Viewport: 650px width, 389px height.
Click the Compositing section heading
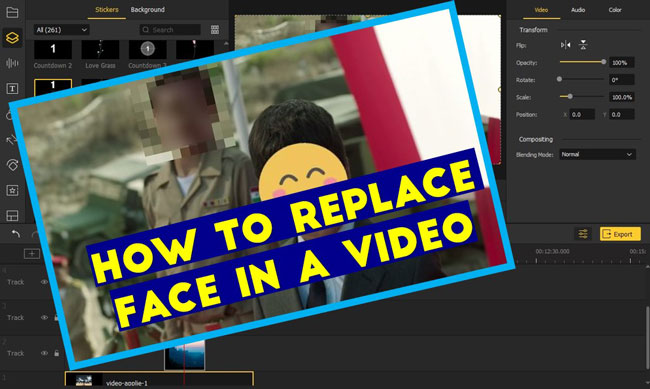click(x=536, y=139)
